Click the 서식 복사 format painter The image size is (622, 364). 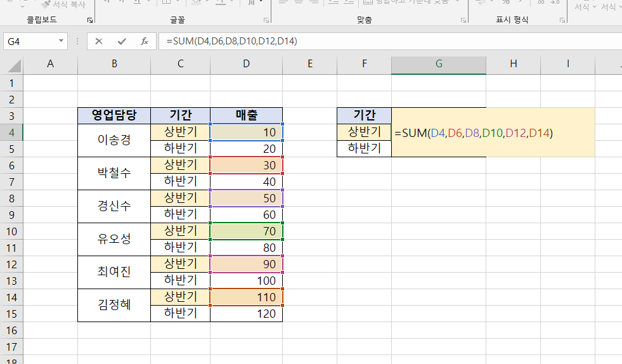63,5
